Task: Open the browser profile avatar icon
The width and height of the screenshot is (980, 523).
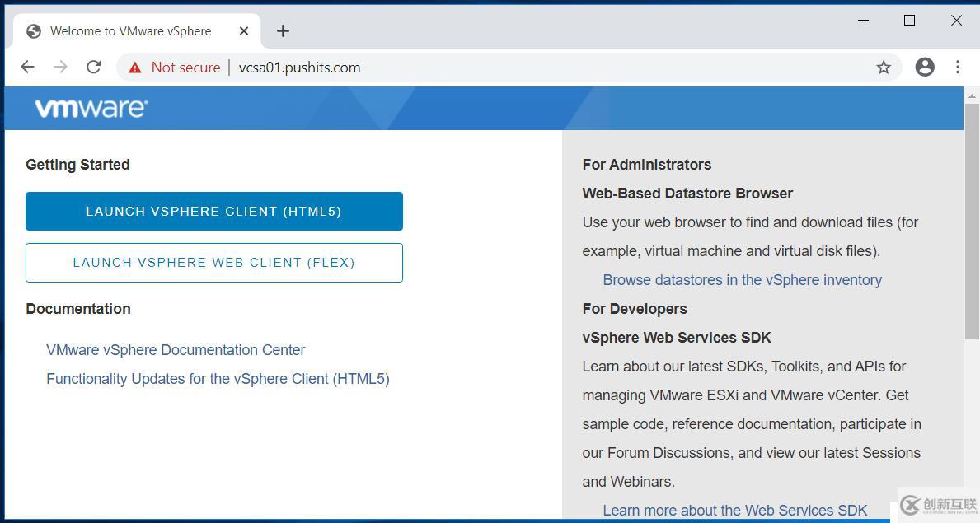Action: [x=924, y=67]
